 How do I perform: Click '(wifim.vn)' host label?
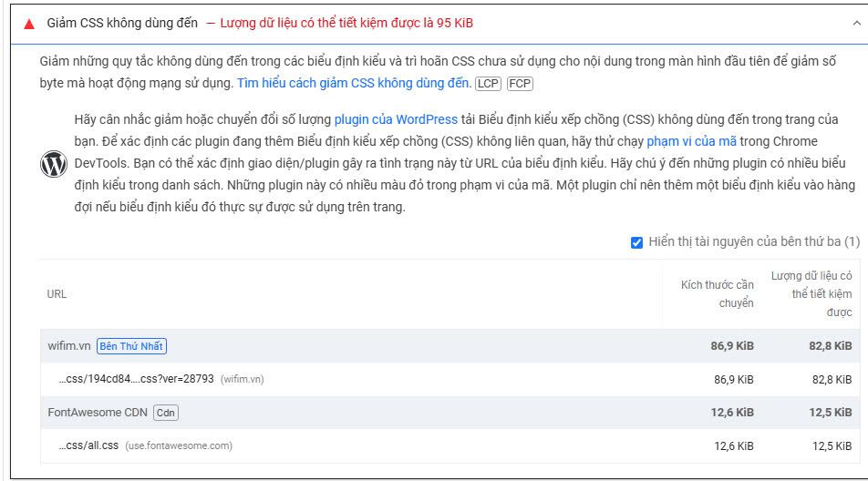coord(242,379)
